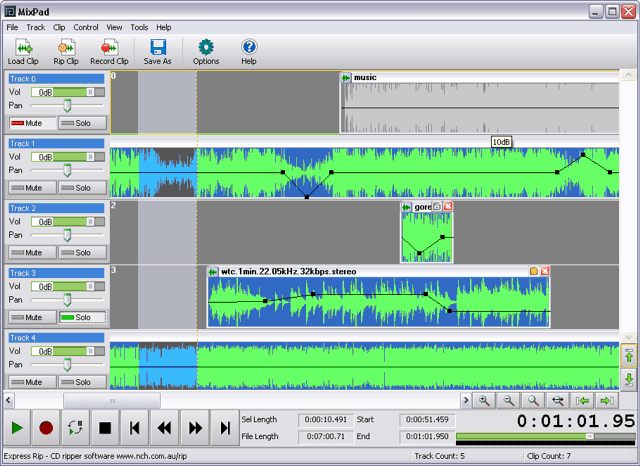Image resolution: width=640 pixels, height=466 pixels.
Task: Close the gore clip with red X
Action: click(448, 206)
